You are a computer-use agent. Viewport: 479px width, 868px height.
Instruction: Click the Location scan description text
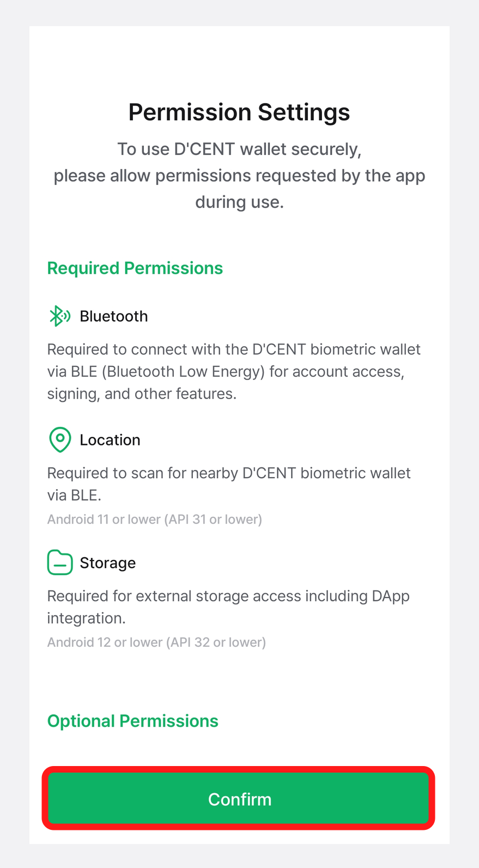coord(229,484)
